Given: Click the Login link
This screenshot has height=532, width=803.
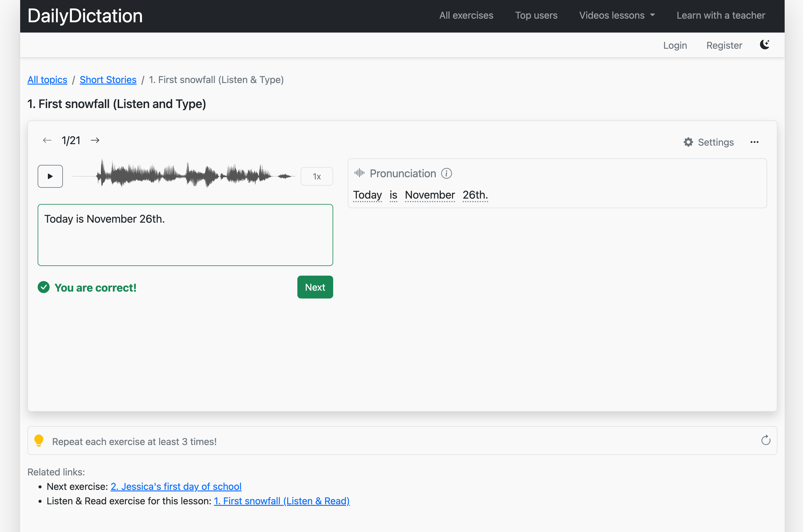Looking at the screenshot, I should [x=675, y=45].
